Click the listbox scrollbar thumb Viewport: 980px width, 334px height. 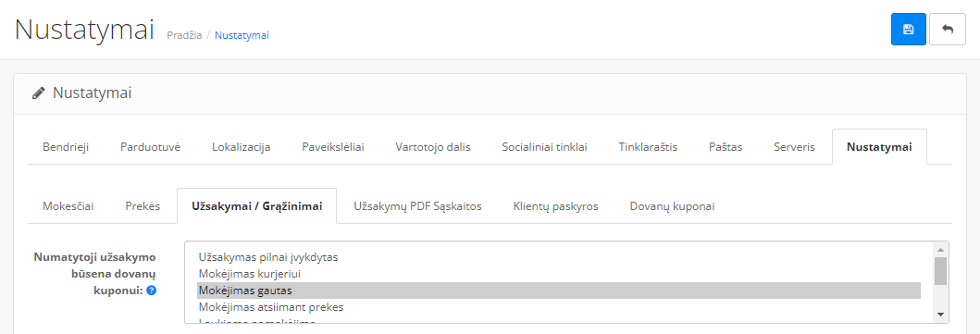click(x=940, y=270)
